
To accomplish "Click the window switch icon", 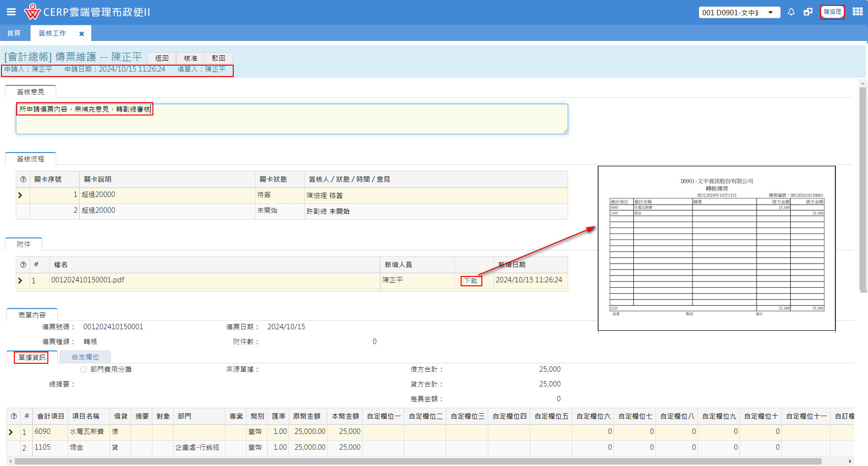I will click(x=808, y=12).
